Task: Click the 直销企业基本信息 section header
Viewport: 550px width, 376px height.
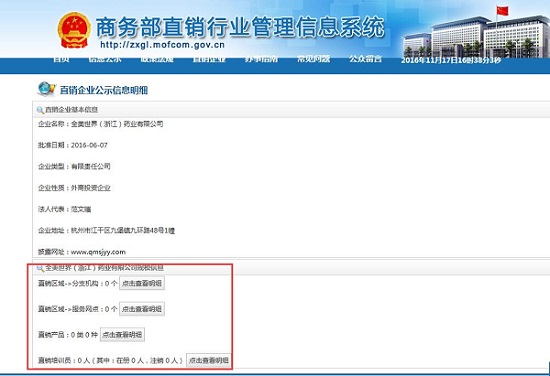Action: [x=72, y=110]
